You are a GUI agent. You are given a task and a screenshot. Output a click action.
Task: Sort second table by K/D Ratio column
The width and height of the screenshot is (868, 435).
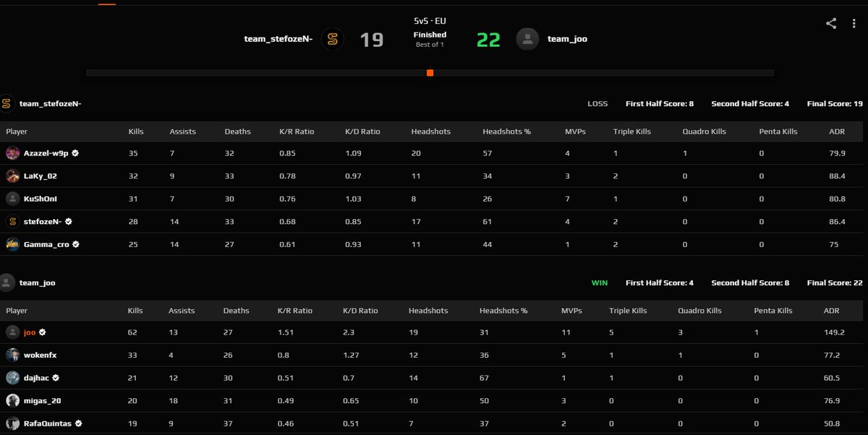[360, 311]
